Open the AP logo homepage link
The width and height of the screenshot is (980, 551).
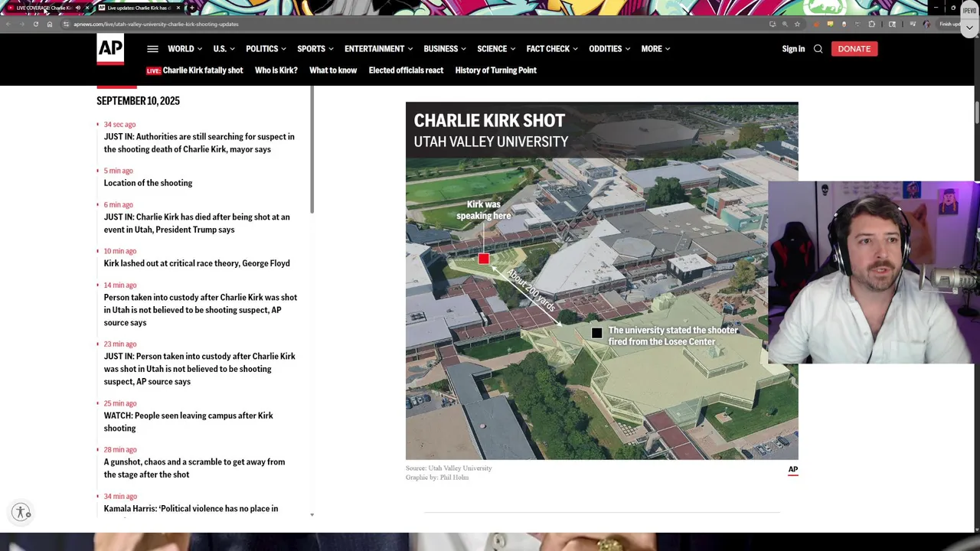click(110, 50)
